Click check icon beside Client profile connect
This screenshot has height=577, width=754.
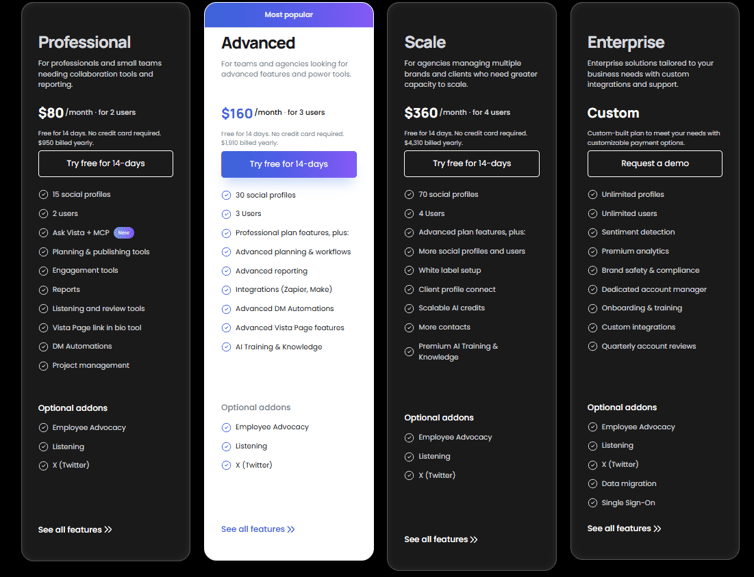pos(409,289)
